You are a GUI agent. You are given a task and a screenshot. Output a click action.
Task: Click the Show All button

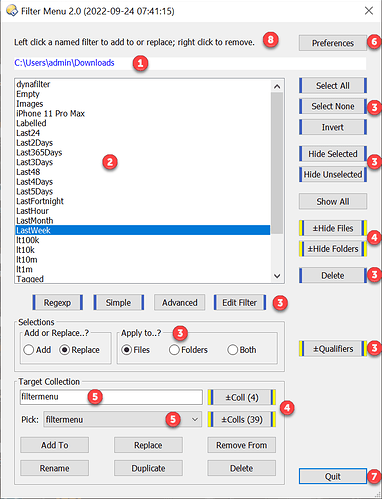pos(333,201)
